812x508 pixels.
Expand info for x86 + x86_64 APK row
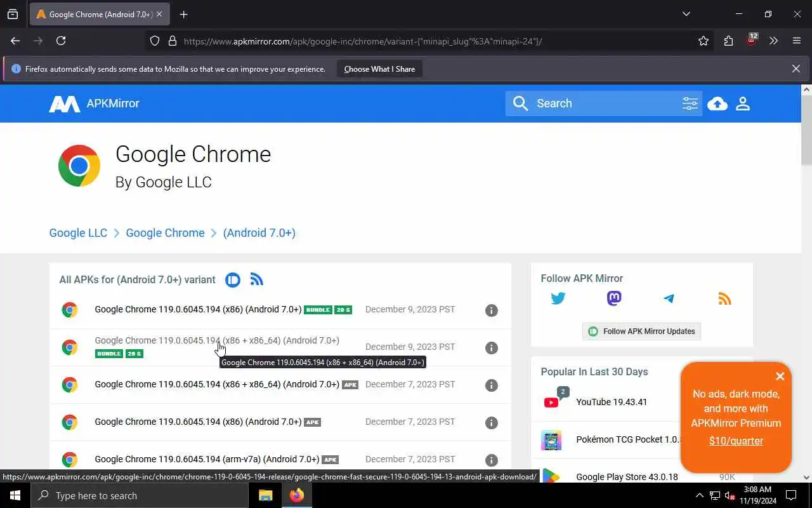[x=491, y=385]
